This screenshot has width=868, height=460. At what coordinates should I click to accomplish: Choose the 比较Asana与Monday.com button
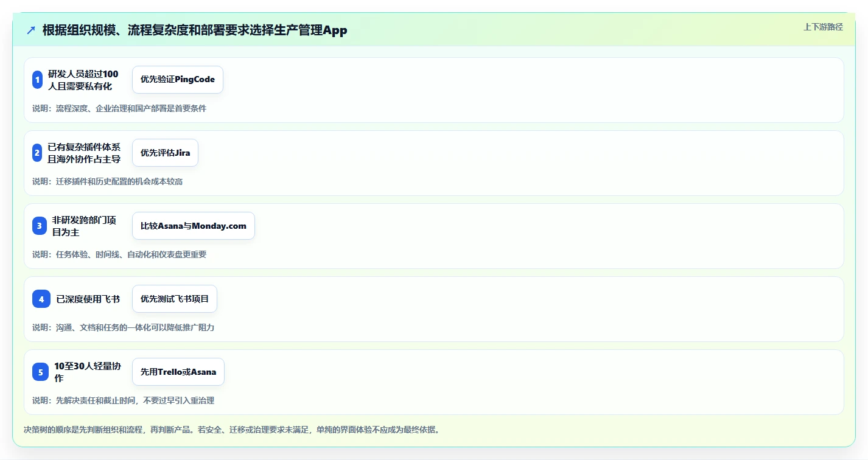pos(194,226)
